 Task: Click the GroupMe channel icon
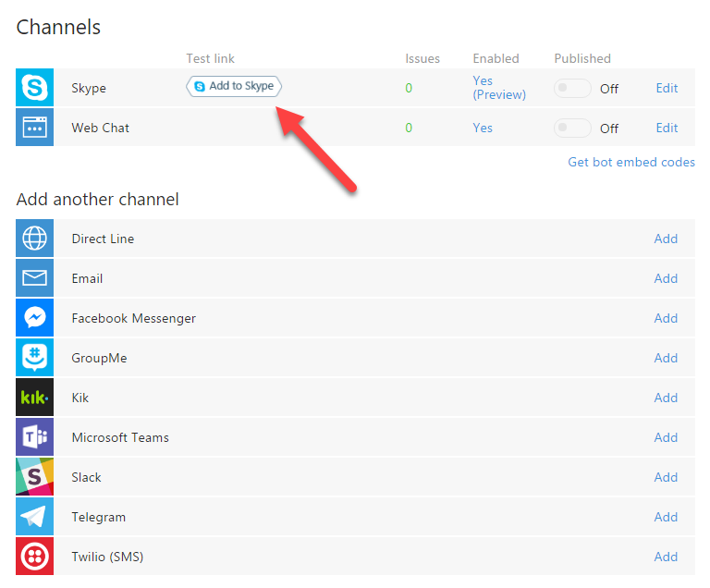pos(35,358)
